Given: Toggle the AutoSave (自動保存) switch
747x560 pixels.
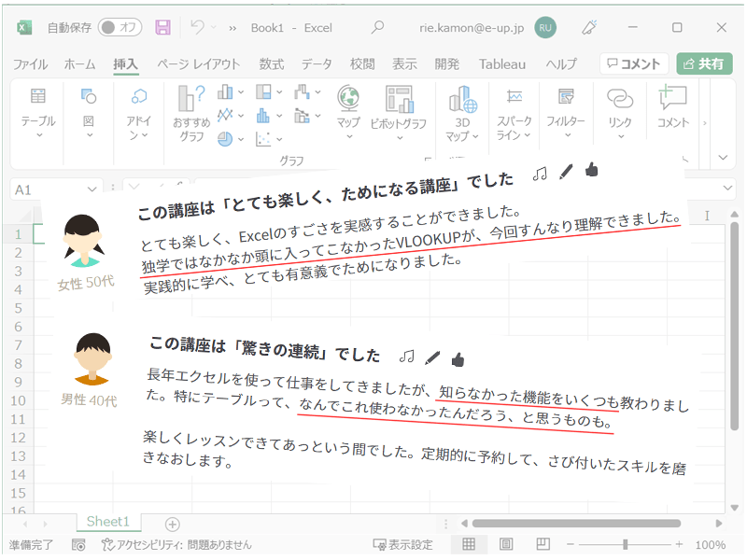Looking at the screenshot, I should tap(120, 27).
